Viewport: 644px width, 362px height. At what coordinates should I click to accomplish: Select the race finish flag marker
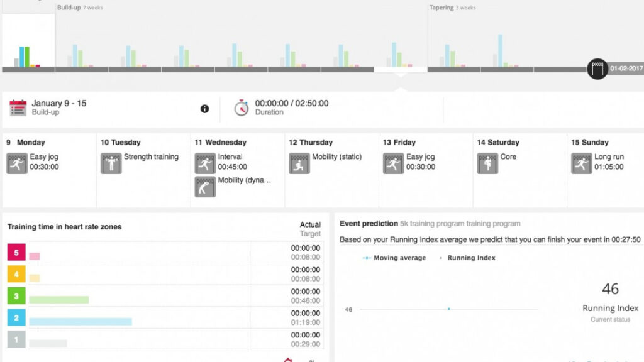coord(597,69)
